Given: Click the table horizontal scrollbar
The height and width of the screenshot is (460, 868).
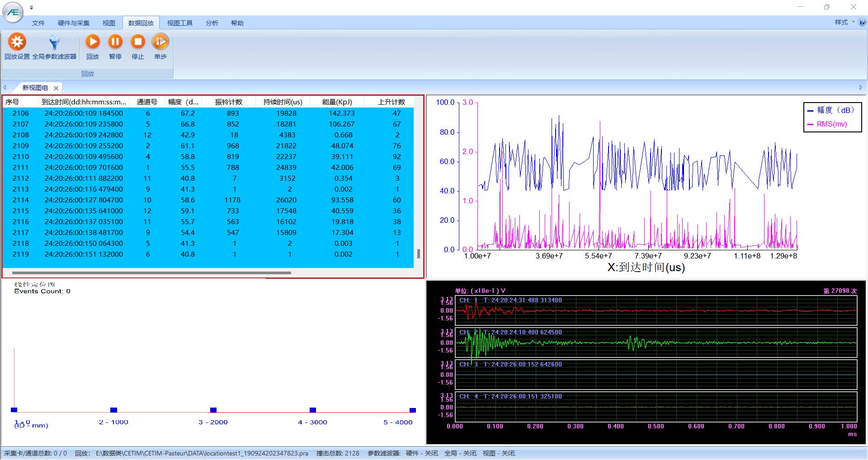Looking at the screenshot, I should (151, 273).
